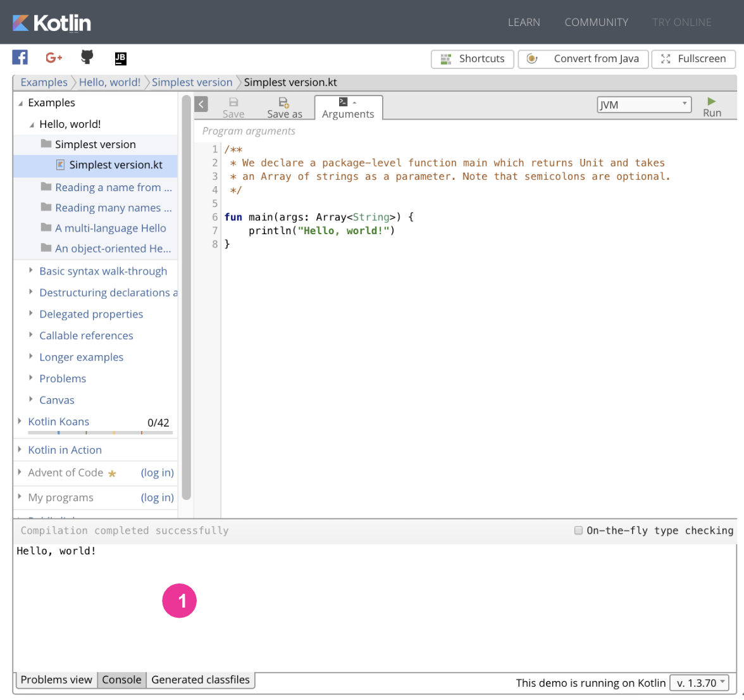The height and width of the screenshot is (700, 744).
Task: Click the Save as icon
Action: [284, 102]
